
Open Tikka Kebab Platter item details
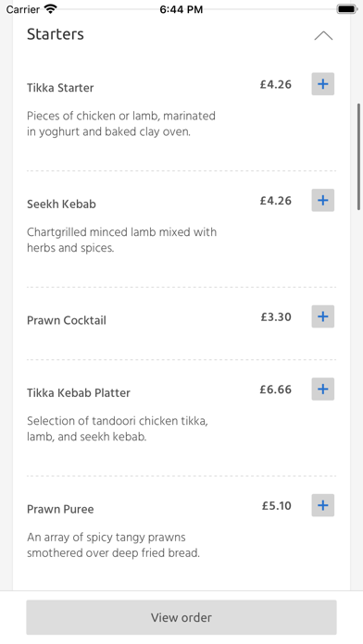tap(79, 392)
